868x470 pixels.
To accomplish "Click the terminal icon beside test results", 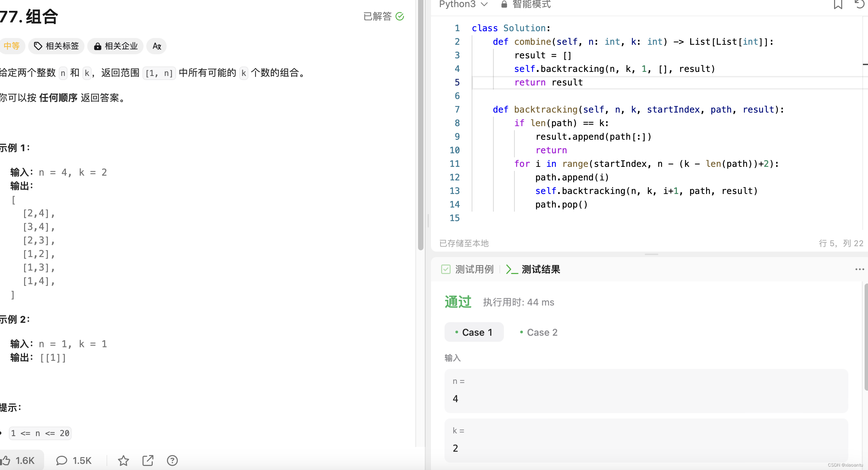I will [512, 269].
